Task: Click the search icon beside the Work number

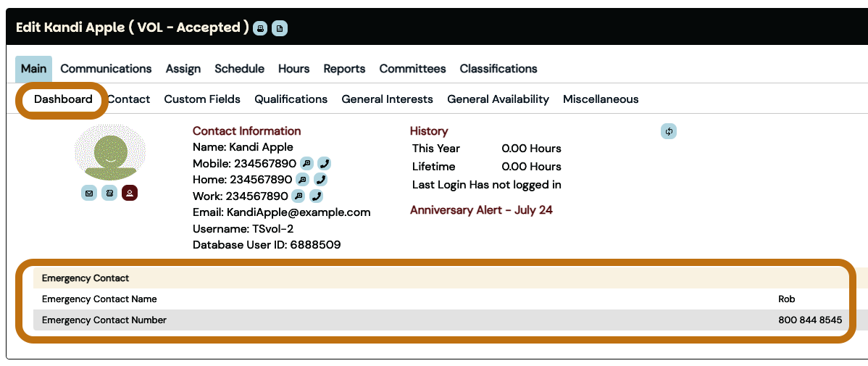Action: click(x=298, y=196)
